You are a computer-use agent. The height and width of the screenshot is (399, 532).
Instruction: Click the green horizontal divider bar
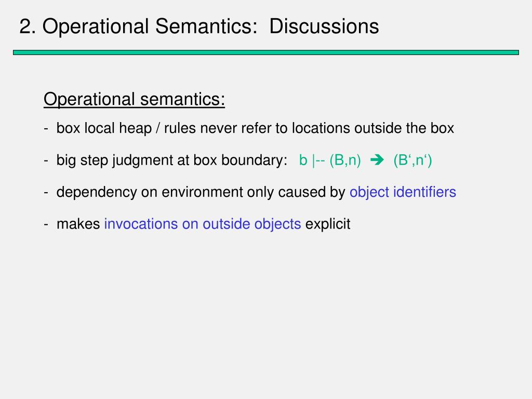266,52
